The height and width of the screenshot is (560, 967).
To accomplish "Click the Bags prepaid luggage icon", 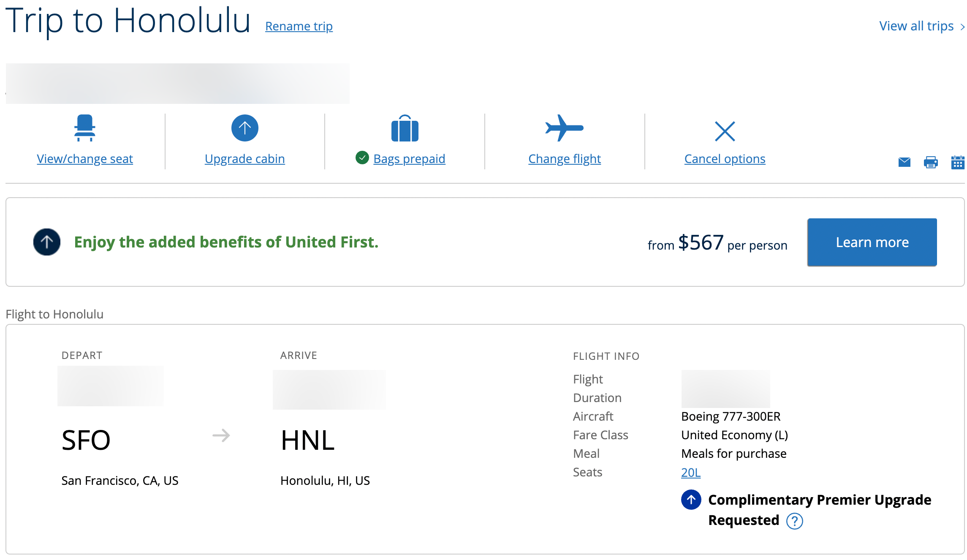I will click(x=405, y=128).
